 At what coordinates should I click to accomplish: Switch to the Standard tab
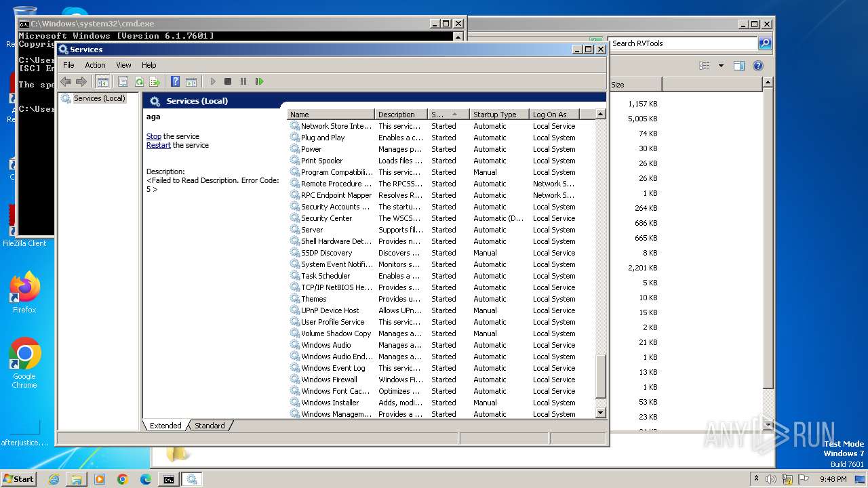click(210, 426)
